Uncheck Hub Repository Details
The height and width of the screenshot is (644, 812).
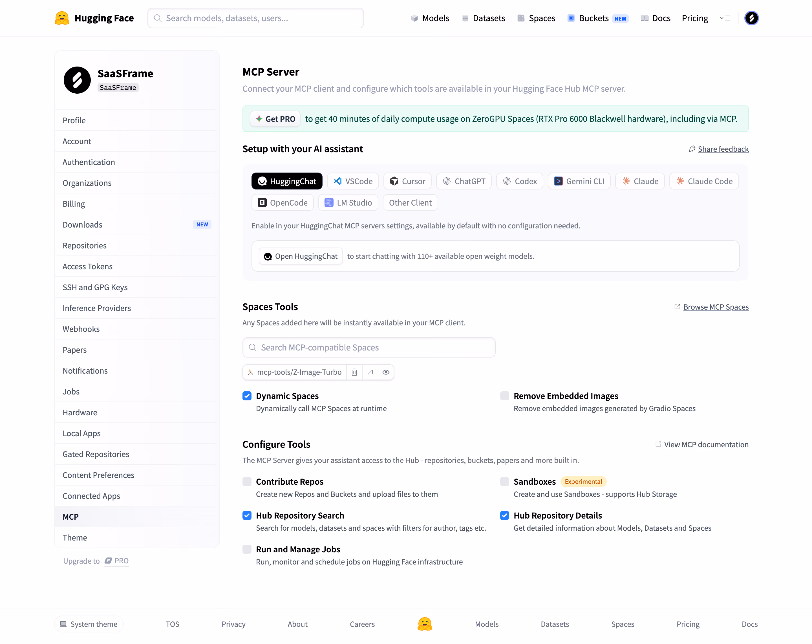click(x=505, y=516)
